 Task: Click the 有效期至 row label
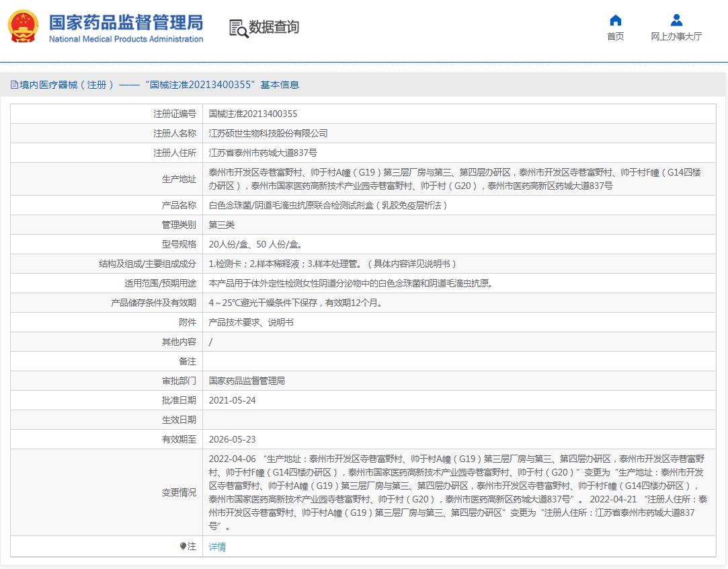pos(179,439)
